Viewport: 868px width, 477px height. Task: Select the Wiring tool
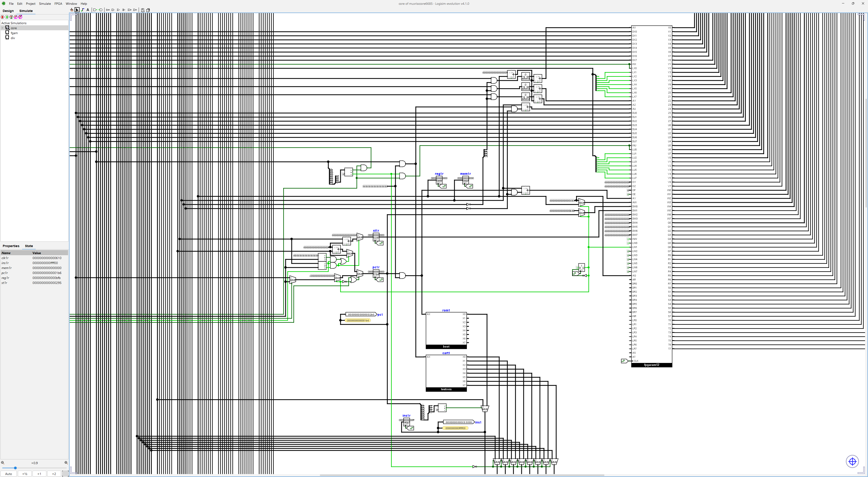[83, 10]
